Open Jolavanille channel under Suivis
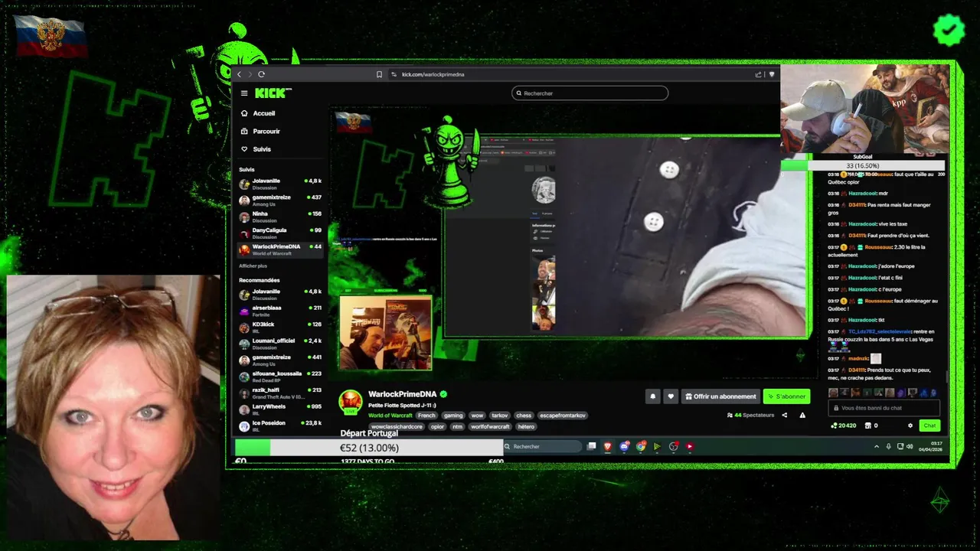 coord(280,184)
